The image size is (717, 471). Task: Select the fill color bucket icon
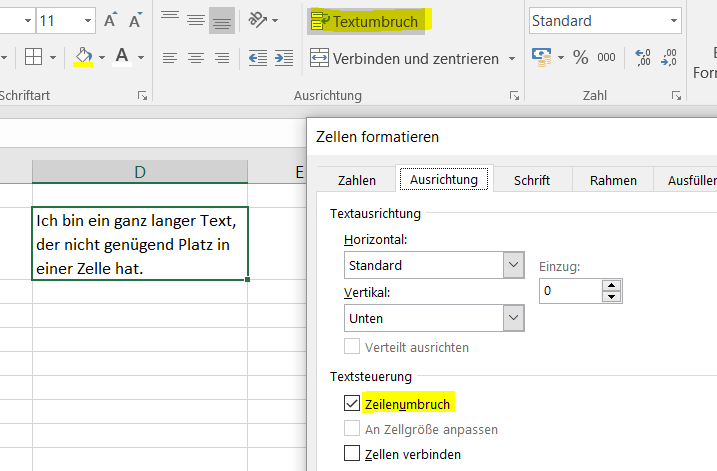(84, 57)
